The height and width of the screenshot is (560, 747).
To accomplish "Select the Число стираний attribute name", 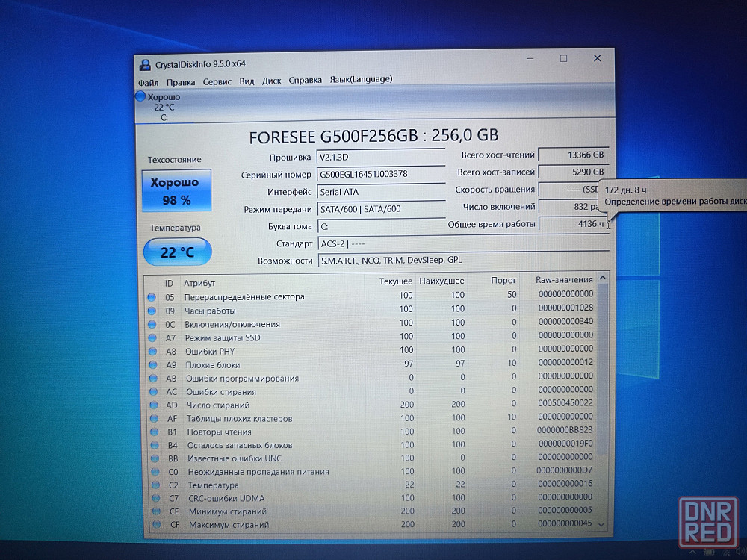I will [217, 405].
